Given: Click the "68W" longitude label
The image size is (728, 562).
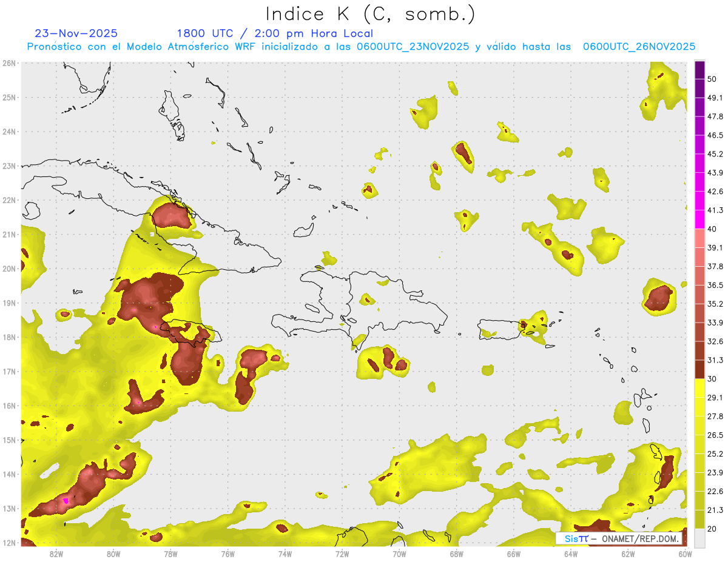Looking at the screenshot, I should pos(457,554).
